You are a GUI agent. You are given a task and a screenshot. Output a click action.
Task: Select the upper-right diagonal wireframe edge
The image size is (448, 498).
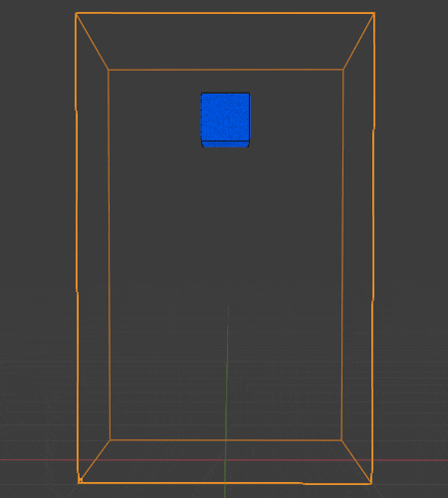pos(358,42)
